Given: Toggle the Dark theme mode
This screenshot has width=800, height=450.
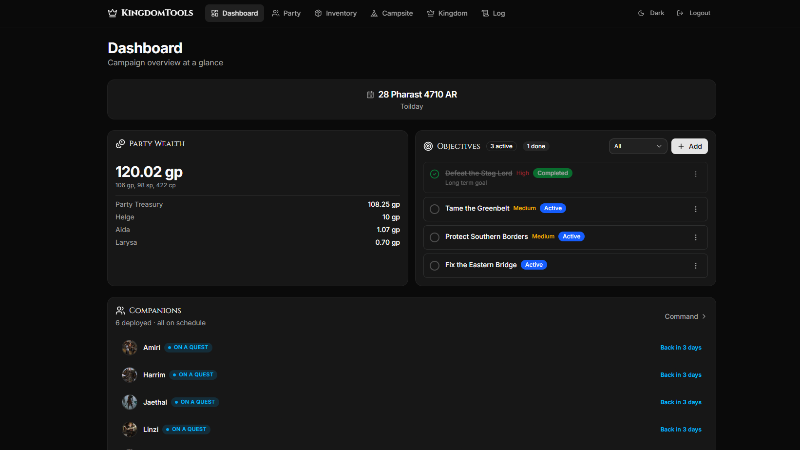Looking at the screenshot, I should [x=651, y=13].
